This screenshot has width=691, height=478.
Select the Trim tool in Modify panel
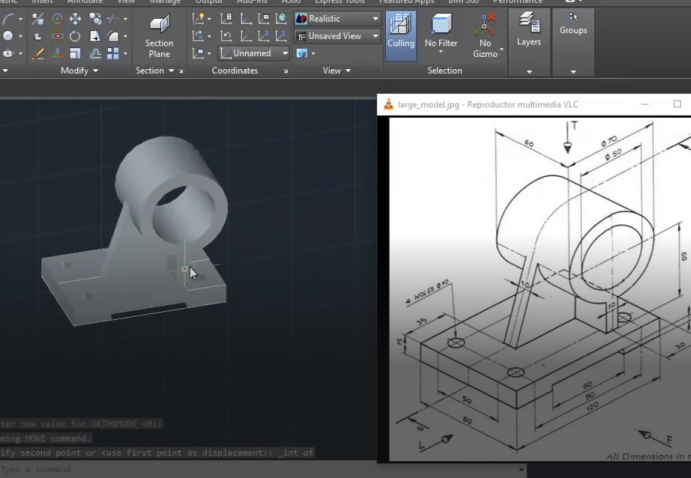(x=113, y=19)
